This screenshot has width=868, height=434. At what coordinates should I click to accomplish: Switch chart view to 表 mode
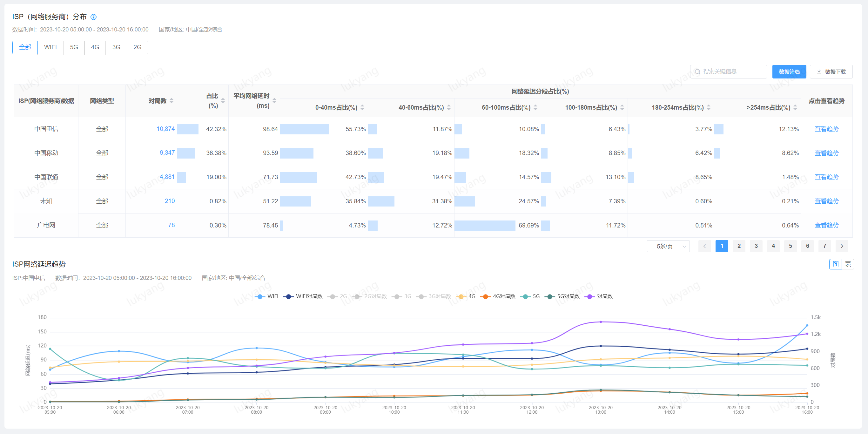point(848,264)
